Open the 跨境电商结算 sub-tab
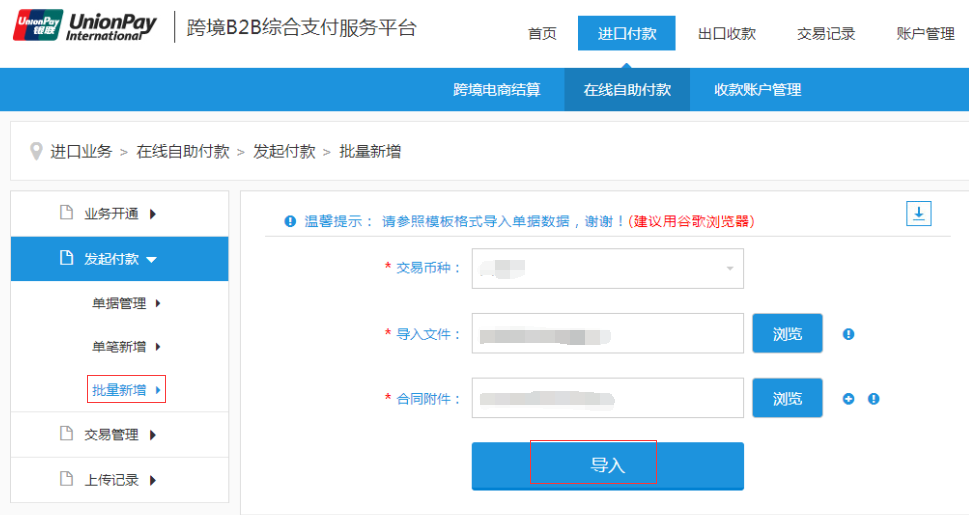 click(496, 89)
